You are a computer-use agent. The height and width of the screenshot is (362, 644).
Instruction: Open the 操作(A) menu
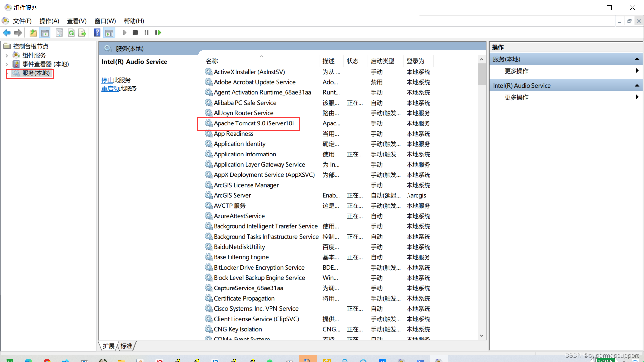49,21
